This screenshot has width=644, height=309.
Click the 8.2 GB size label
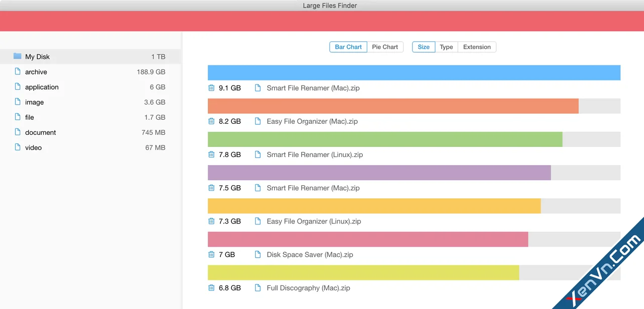point(230,121)
